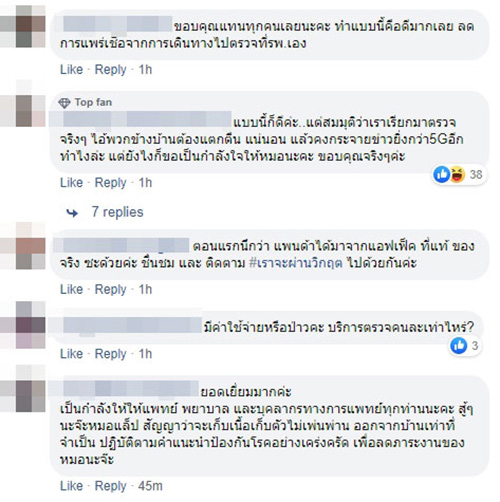This screenshot has height=502, width=500.
Task: Open the avatar of the 45m comment author
Action: pyautogui.click(x=23, y=389)
